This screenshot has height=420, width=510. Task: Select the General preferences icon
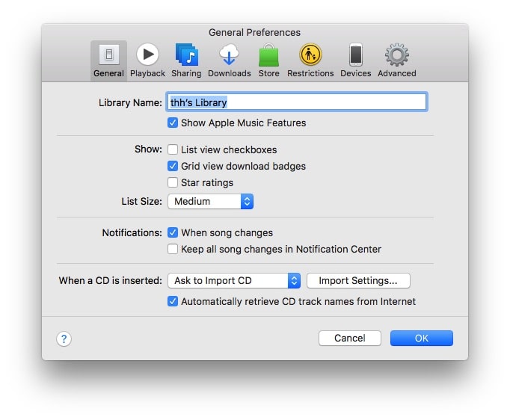pyautogui.click(x=108, y=55)
